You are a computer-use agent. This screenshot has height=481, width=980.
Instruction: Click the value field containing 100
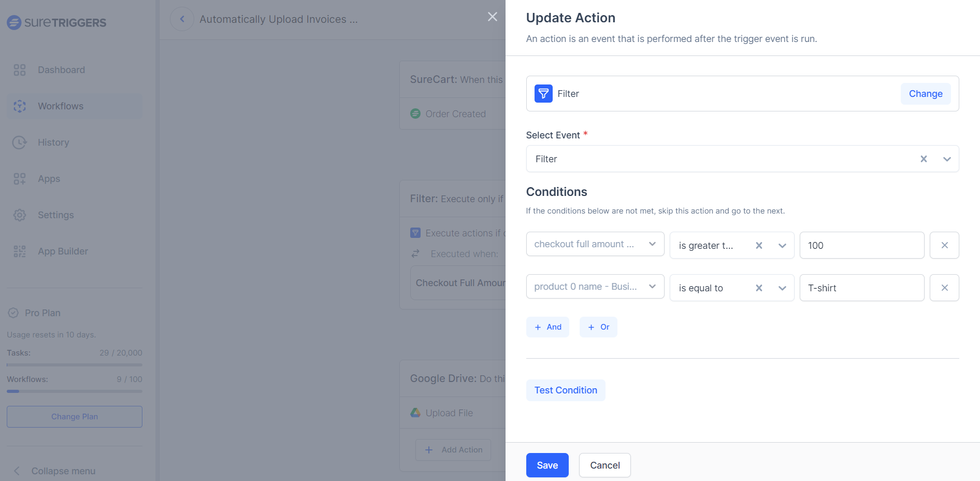point(862,245)
